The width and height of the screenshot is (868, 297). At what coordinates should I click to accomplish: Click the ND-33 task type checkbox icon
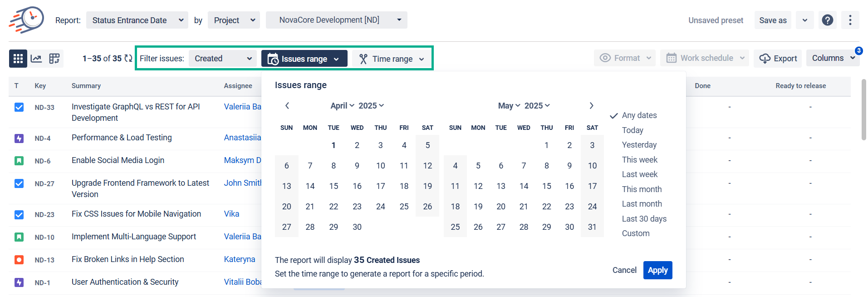tap(19, 107)
